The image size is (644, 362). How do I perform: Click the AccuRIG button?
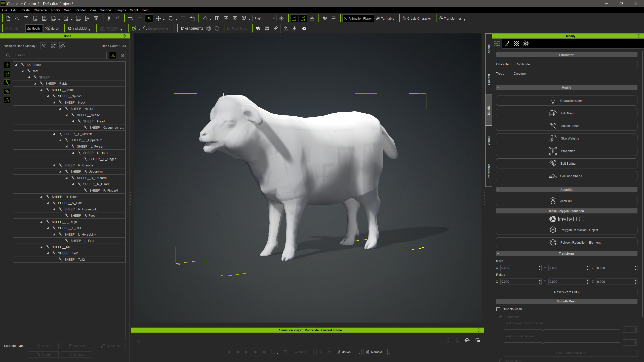point(567,201)
